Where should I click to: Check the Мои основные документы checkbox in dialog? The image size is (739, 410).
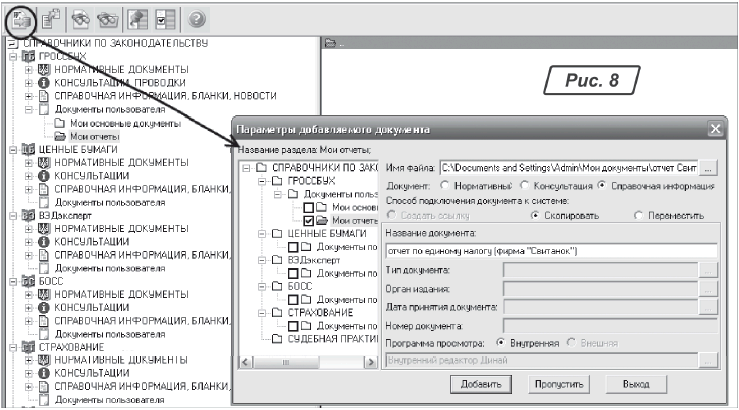308,207
